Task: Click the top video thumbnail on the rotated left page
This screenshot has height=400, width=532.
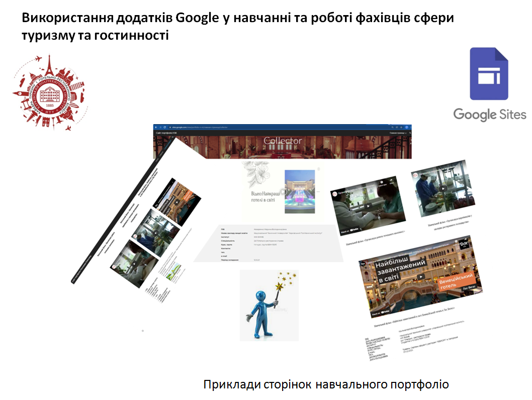Action: [176, 202]
